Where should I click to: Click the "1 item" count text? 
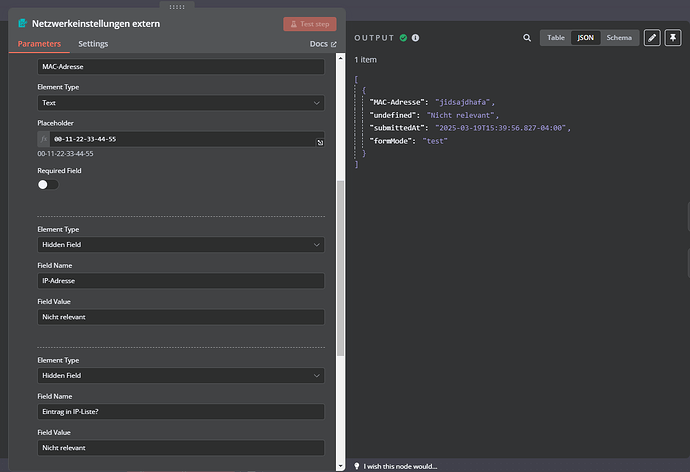tap(365, 60)
